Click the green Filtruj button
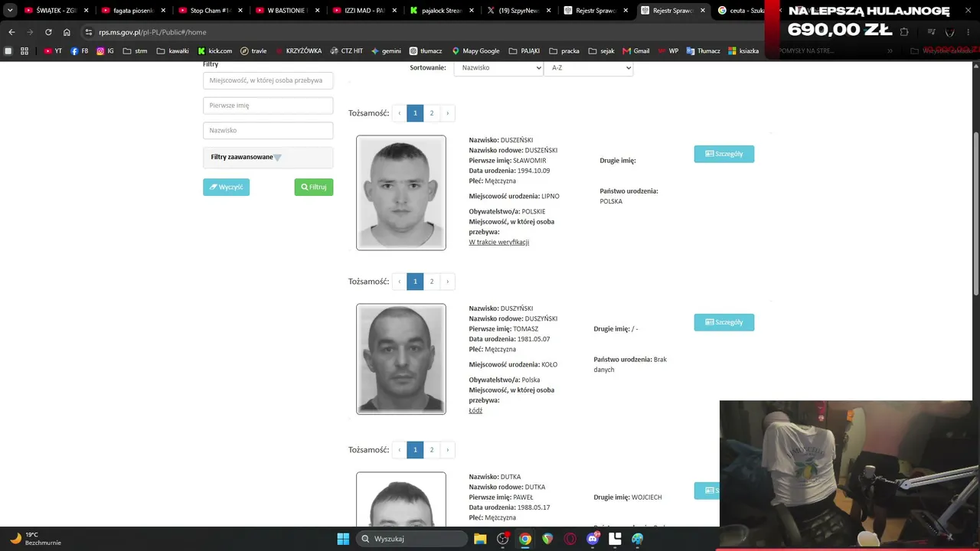The width and height of the screenshot is (980, 551). click(x=314, y=187)
